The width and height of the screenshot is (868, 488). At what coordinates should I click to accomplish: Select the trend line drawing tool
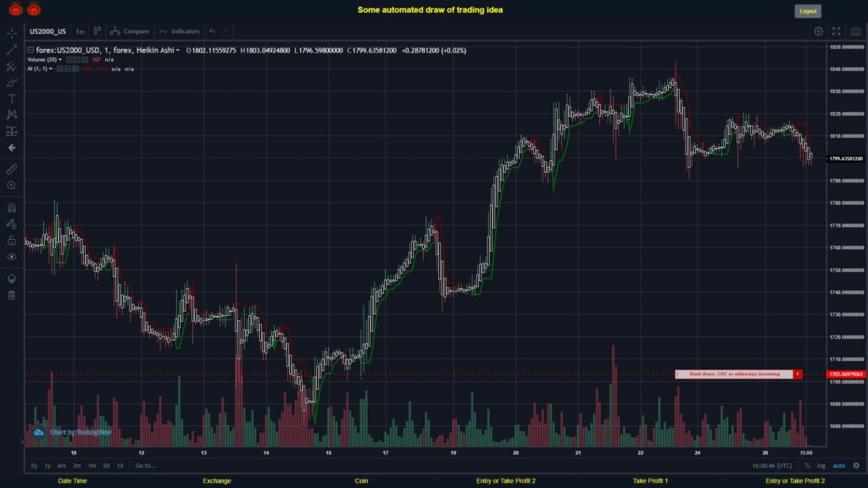(x=12, y=50)
